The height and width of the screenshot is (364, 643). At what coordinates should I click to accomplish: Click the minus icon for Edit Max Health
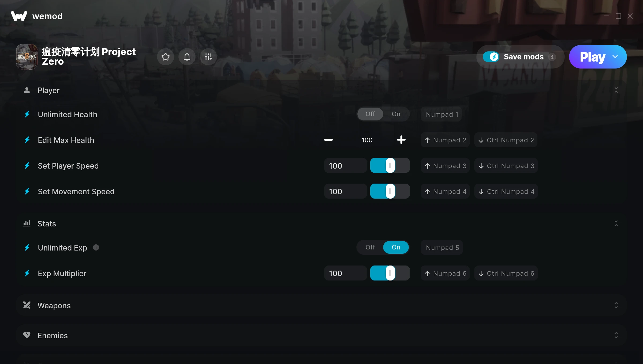[328, 140]
